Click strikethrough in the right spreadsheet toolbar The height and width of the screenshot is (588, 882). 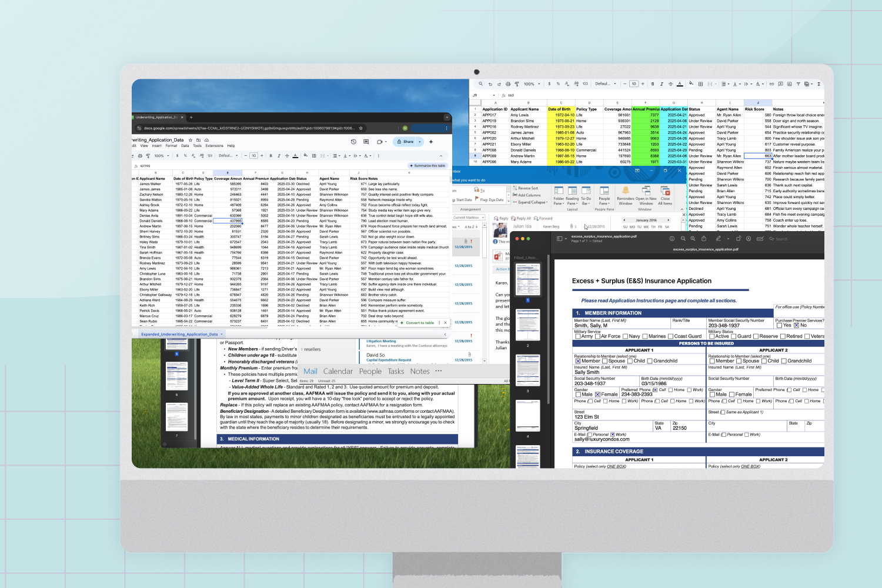670,84
